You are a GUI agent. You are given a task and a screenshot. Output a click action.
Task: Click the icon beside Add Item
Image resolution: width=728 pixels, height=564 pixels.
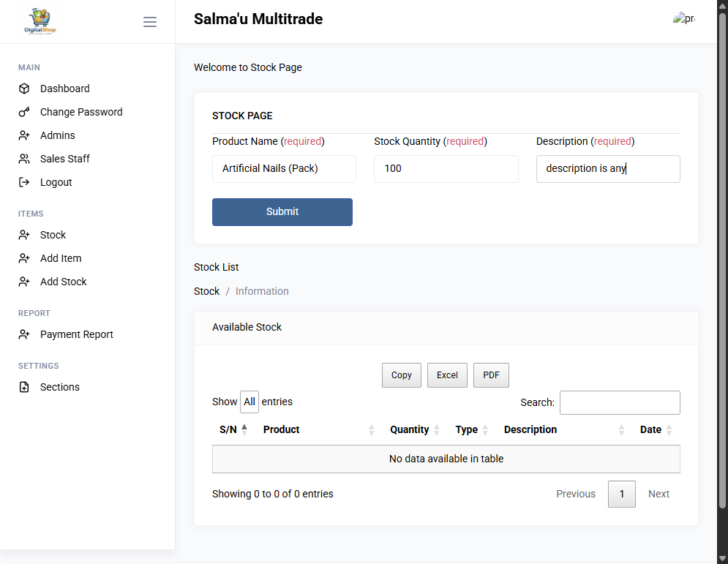[24, 258]
